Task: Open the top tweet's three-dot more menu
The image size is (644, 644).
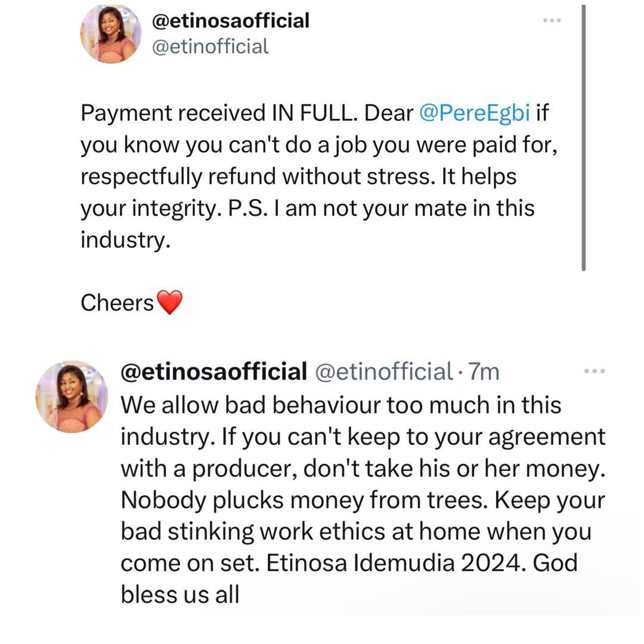Action: tap(552, 21)
